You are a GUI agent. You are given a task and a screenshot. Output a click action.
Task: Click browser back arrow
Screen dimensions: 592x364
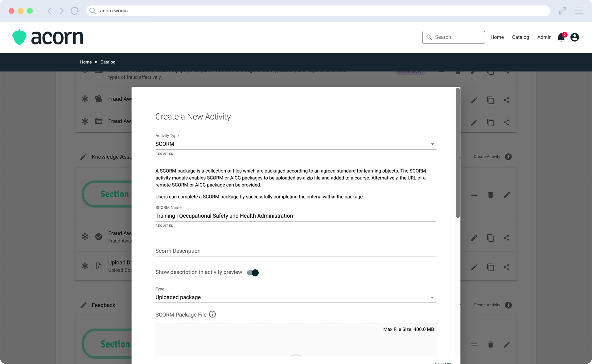point(49,11)
